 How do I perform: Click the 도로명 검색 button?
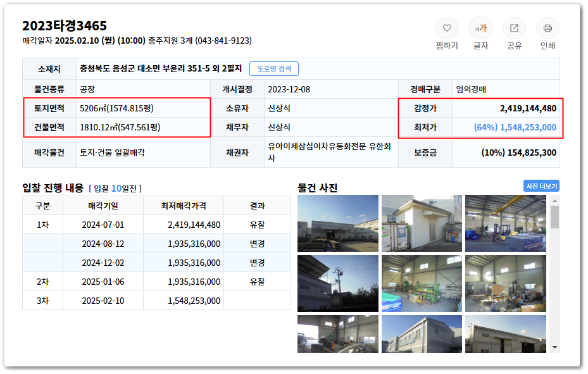[274, 68]
